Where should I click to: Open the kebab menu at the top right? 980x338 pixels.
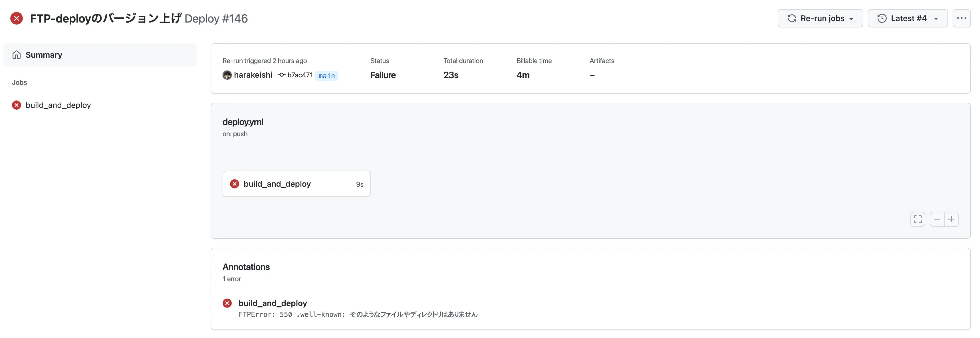tap(962, 18)
